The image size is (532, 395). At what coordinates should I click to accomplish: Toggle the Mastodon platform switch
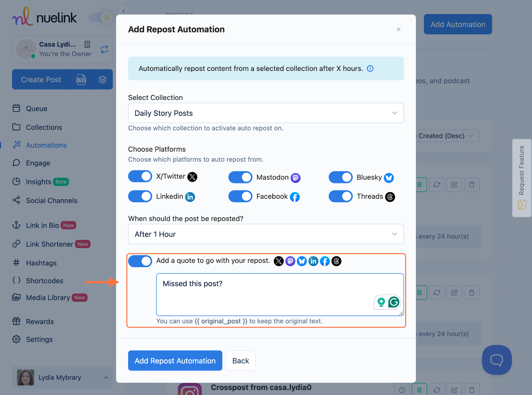(240, 177)
